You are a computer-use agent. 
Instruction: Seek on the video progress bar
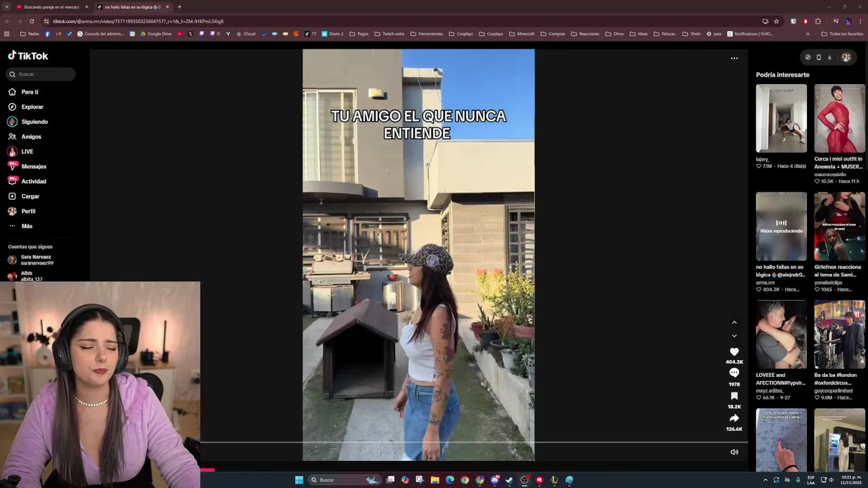click(473, 443)
